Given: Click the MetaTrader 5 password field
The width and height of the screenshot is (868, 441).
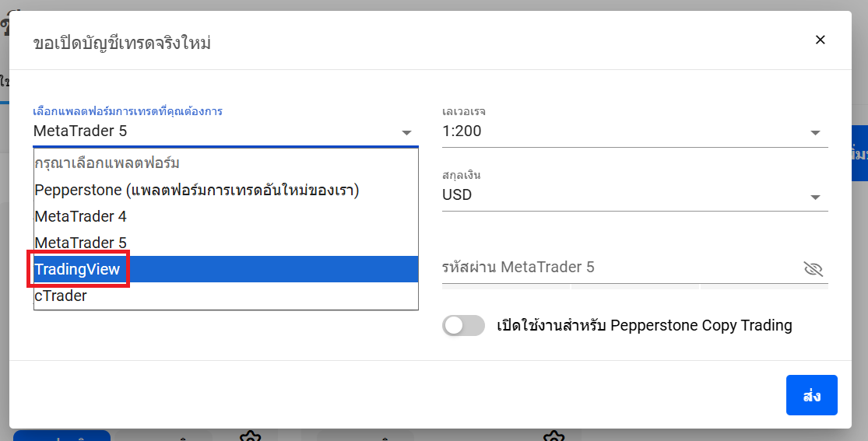Looking at the screenshot, I should [615, 268].
